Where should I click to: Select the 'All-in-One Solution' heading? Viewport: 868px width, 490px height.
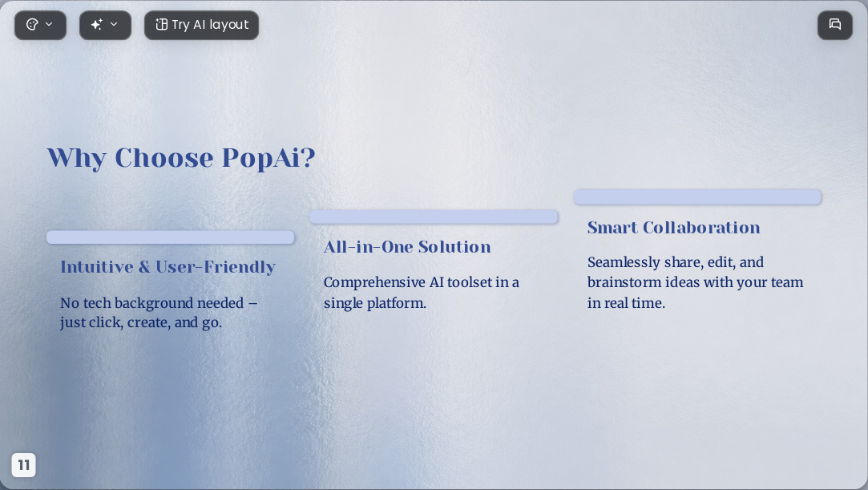point(407,247)
